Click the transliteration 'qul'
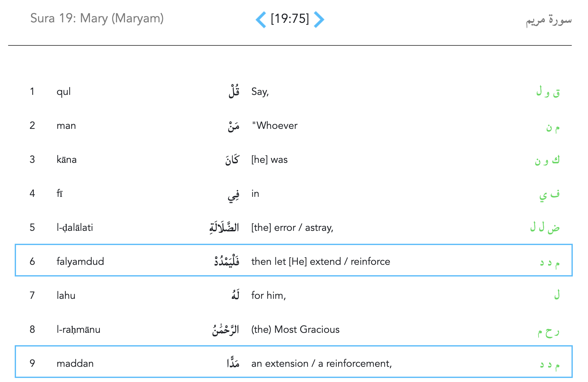The width and height of the screenshot is (588, 382). 63,92
